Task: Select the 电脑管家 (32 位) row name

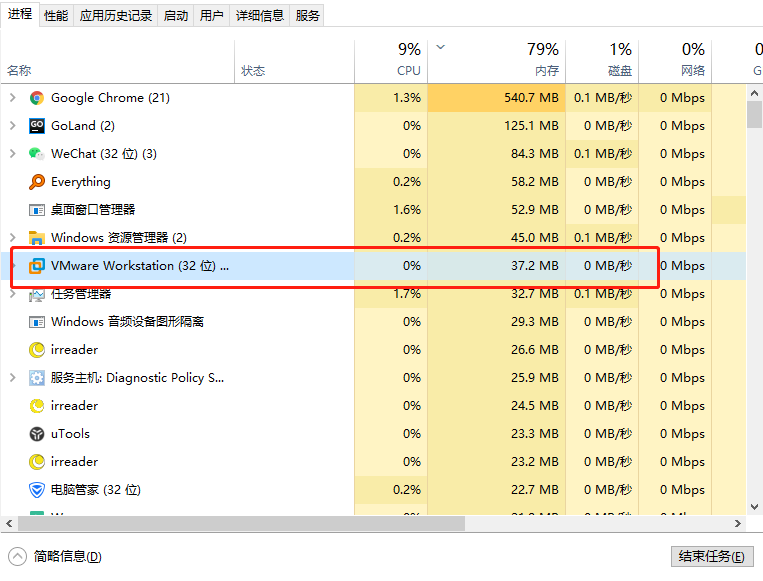Action: click(96, 490)
